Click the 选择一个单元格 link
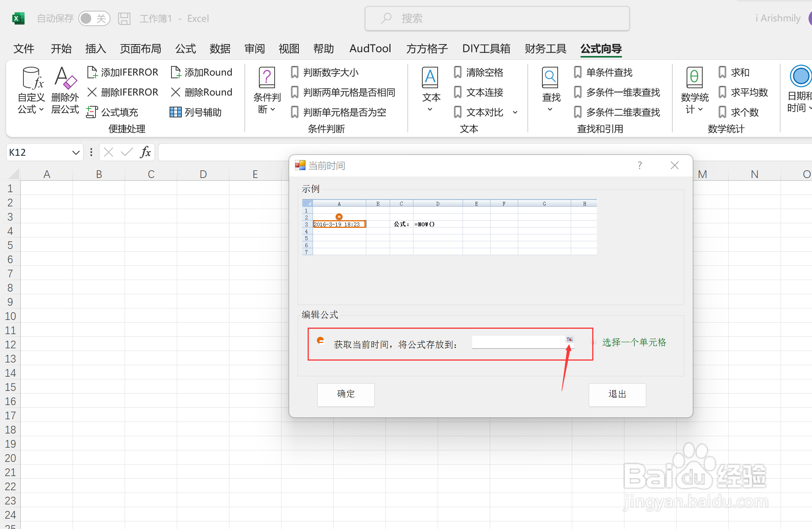This screenshot has width=812, height=529. pyautogui.click(x=634, y=342)
